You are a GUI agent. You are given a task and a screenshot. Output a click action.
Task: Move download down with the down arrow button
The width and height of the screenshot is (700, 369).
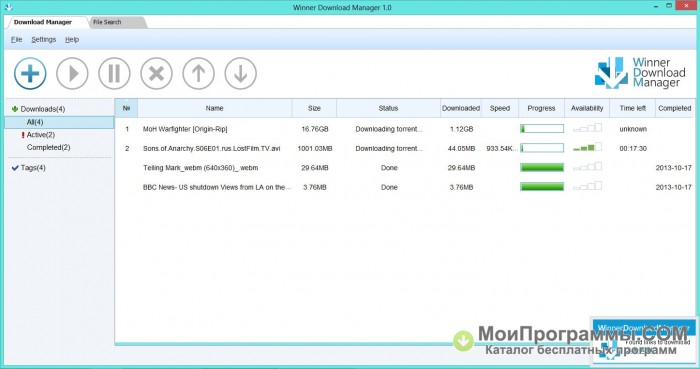(241, 74)
